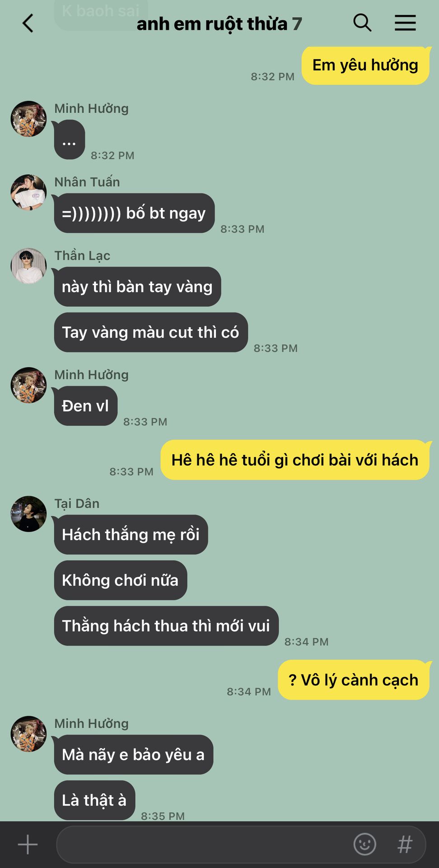Open the chat search magnifier
This screenshot has height=868, width=439.
click(362, 22)
